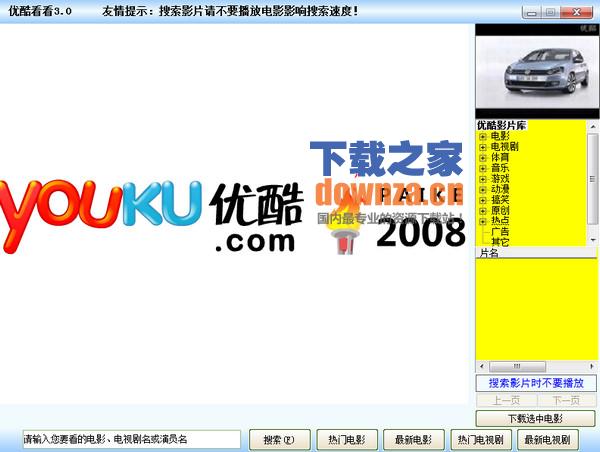Select 游戏 category label
The width and height of the screenshot is (600, 452).
500,179
